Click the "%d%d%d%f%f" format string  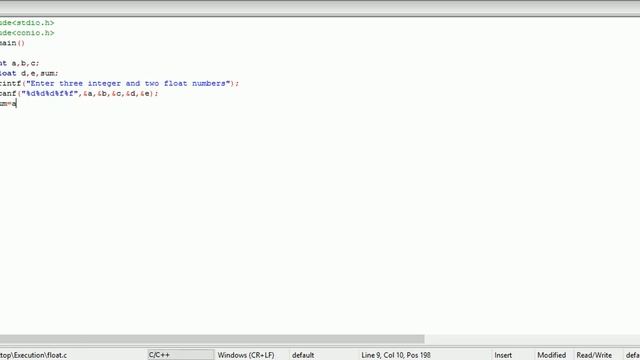pyautogui.click(x=49, y=93)
